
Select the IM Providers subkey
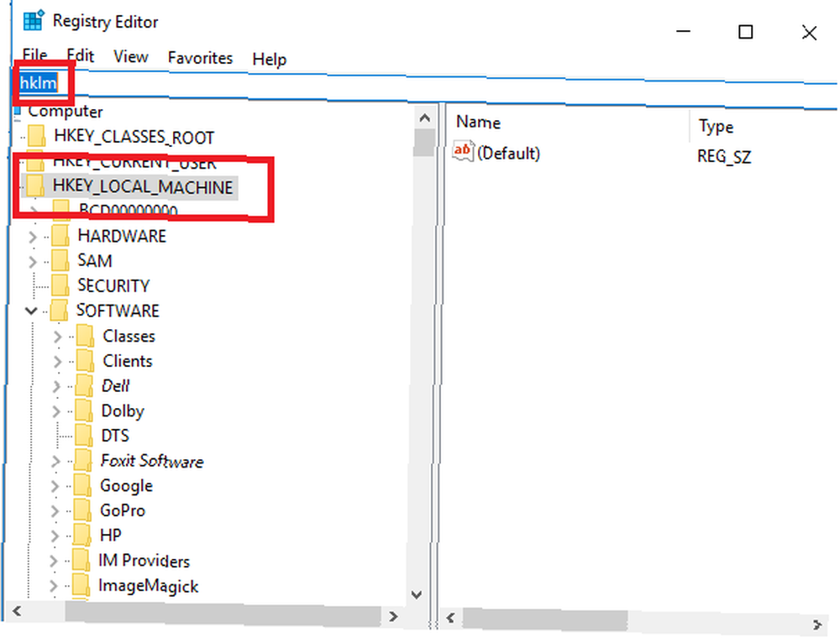[x=144, y=561]
